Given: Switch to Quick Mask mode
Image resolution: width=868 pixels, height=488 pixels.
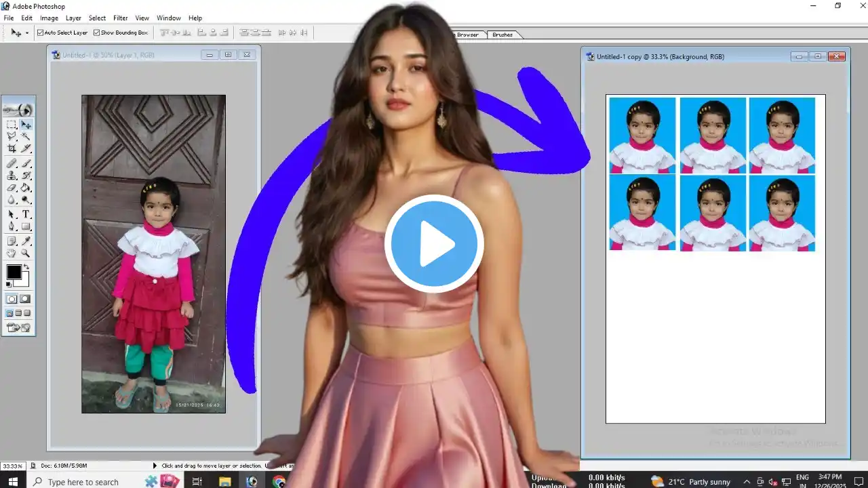Looking at the screenshot, I should tap(25, 299).
